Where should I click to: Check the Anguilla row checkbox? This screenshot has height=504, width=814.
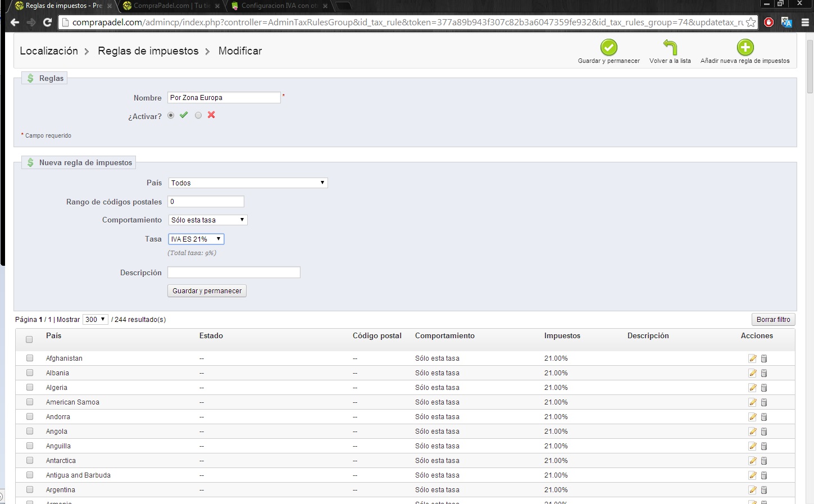tap(30, 446)
